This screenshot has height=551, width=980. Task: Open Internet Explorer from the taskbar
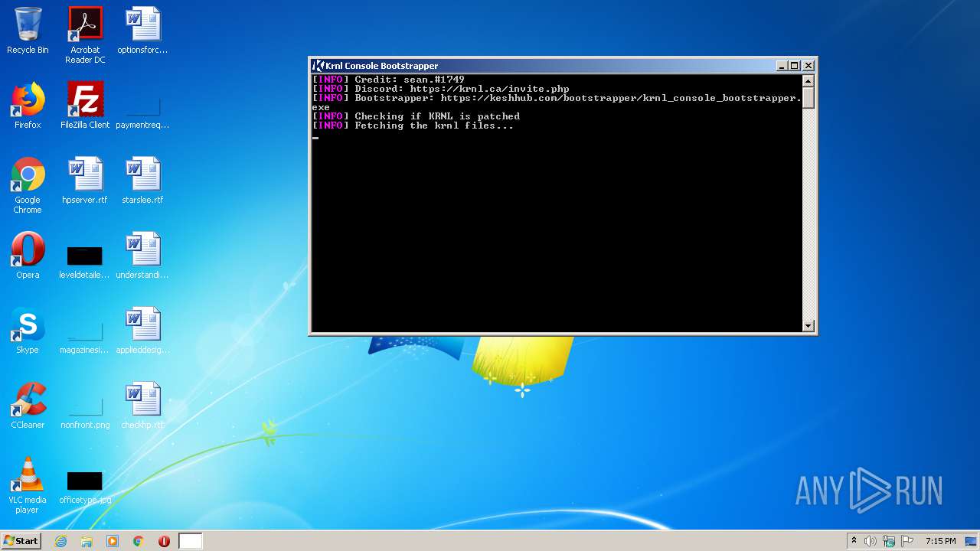click(x=61, y=541)
